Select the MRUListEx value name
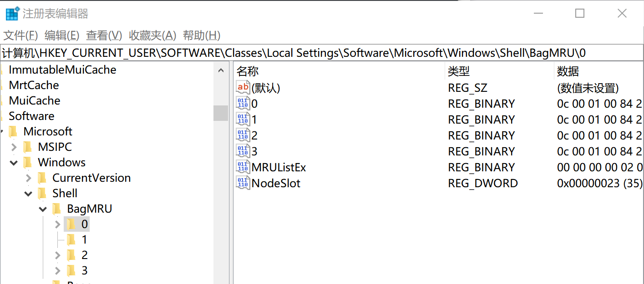Image resolution: width=644 pixels, height=284 pixels. coord(279,167)
